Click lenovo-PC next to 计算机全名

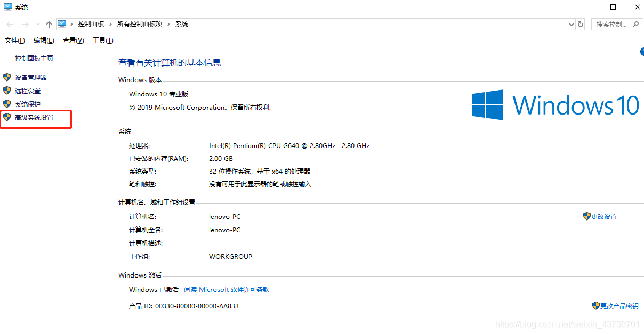[x=224, y=230]
